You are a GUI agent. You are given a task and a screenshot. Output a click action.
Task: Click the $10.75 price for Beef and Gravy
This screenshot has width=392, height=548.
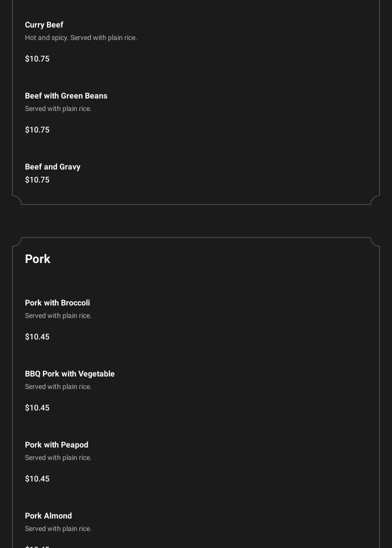37,180
